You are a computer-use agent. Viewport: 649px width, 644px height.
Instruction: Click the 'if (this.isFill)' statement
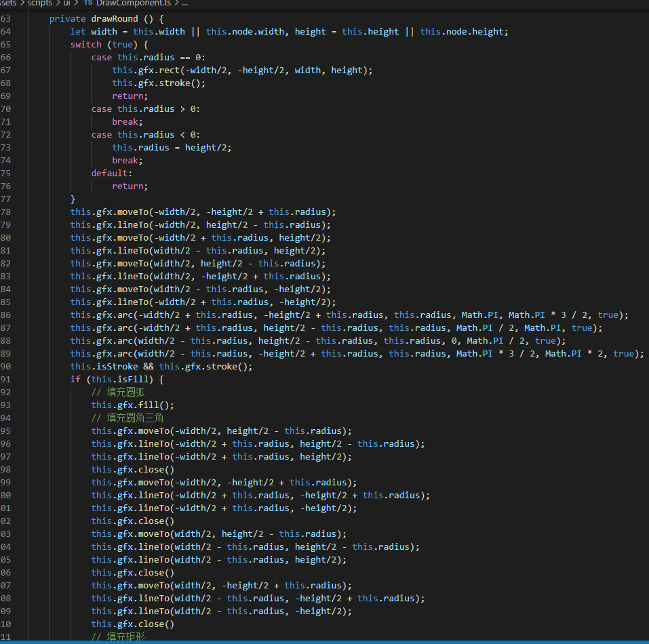click(117, 380)
